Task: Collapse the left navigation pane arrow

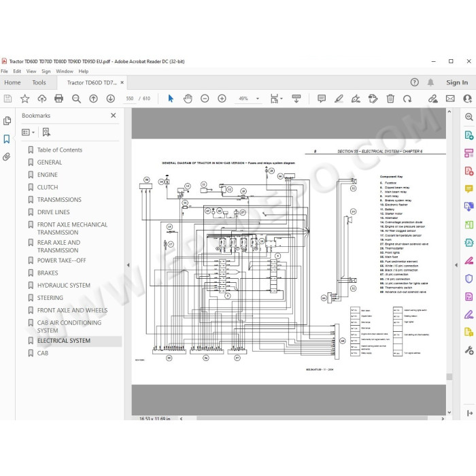Action: point(128,265)
